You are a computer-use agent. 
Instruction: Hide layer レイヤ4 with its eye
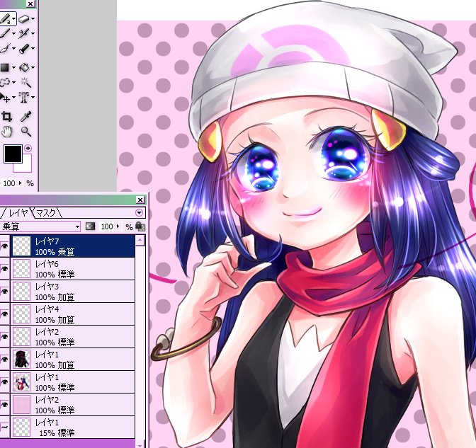pos(4,314)
